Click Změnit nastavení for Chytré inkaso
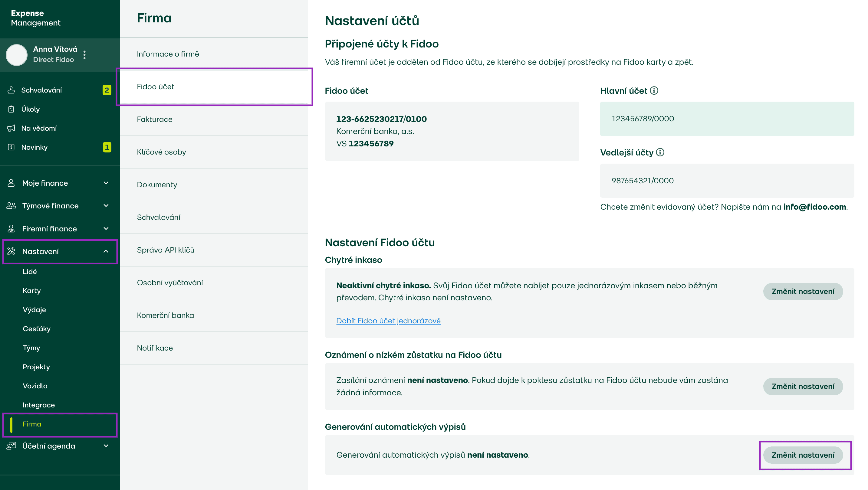The width and height of the screenshot is (868, 490). click(803, 291)
